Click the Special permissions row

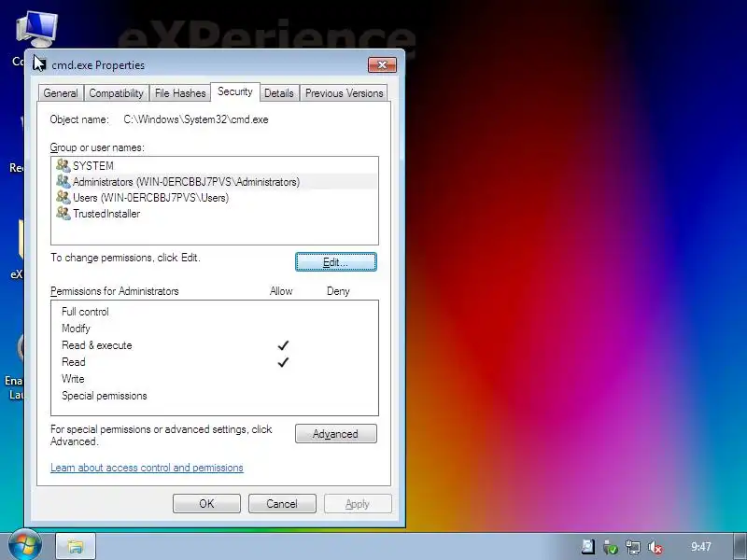[215, 396]
